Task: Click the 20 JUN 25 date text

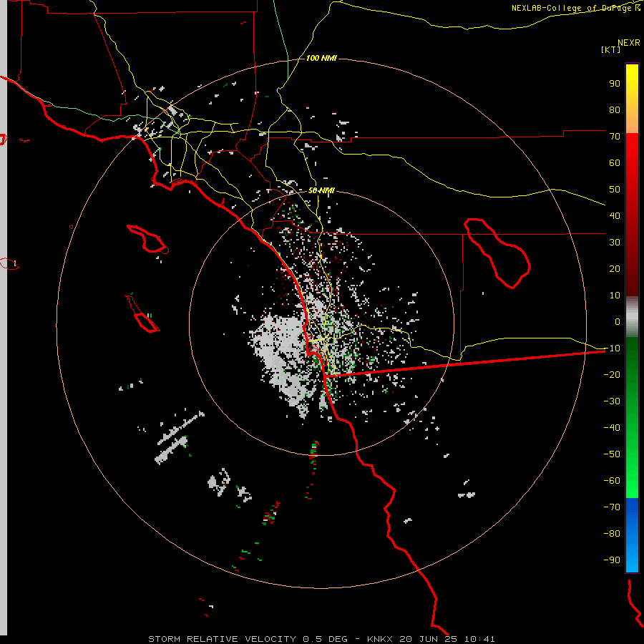Action: click(429, 639)
